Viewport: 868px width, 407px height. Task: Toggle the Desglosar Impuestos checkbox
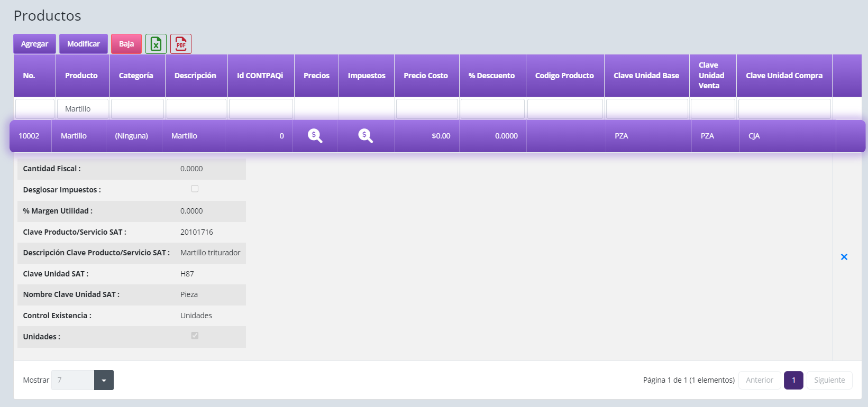tap(195, 189)
